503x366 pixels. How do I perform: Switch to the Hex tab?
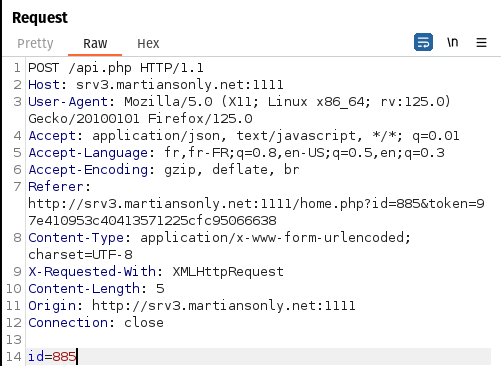[x=148, y=43]
